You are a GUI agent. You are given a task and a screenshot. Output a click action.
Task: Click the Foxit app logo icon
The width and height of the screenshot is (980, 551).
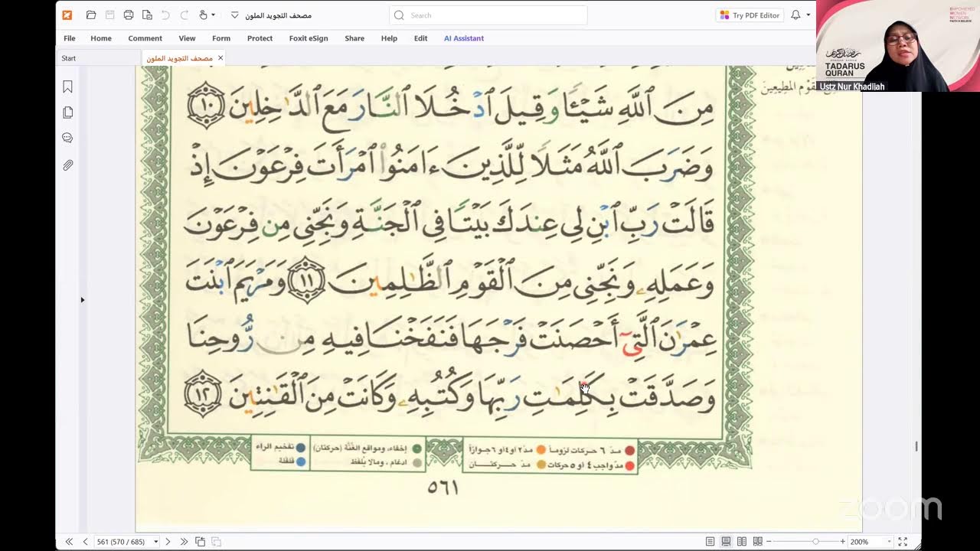pyautogui.click(x=67, y=15)
